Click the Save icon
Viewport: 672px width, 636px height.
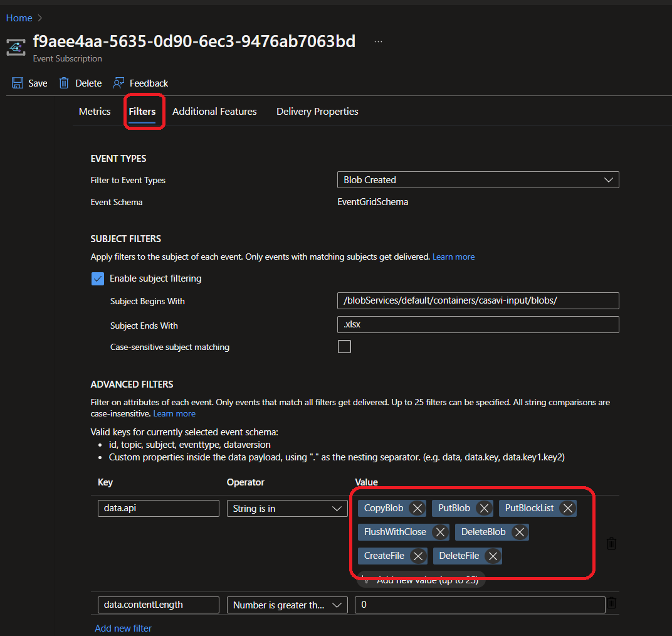[18, 82]
